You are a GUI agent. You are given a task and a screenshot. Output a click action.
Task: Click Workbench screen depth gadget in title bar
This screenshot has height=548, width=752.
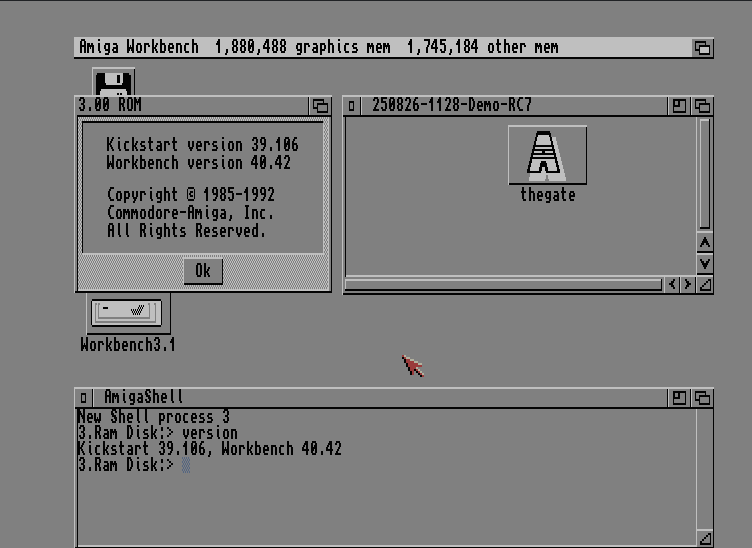coord(702,48)
